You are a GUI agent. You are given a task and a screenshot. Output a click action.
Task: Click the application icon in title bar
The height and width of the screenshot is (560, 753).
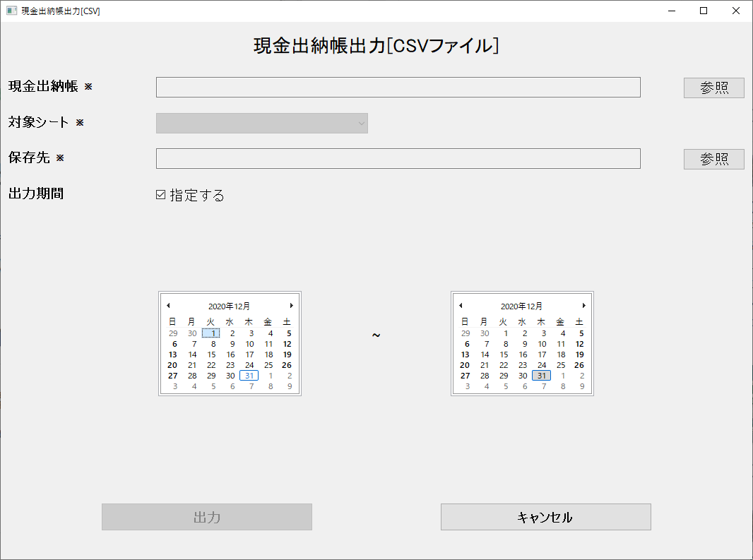click(11, 11)
